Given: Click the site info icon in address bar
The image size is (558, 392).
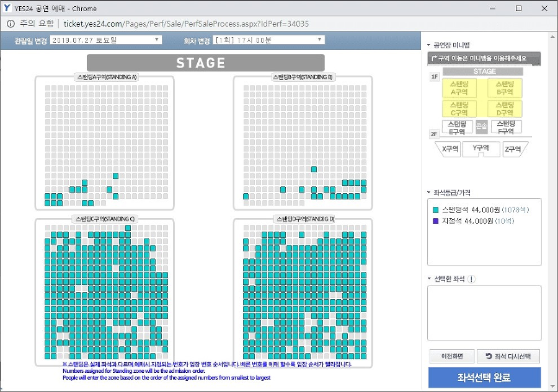Looking at the screenshot, I should click(11, 24).
